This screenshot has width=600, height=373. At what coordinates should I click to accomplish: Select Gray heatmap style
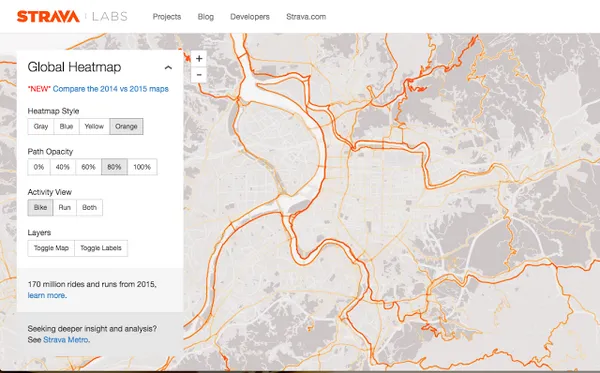[x=41, y=127]
